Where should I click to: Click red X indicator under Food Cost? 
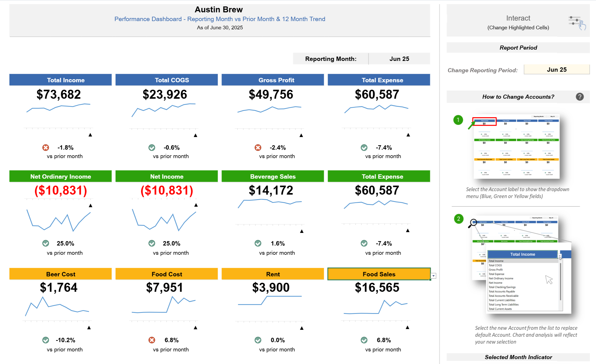(x=152, y=340)
